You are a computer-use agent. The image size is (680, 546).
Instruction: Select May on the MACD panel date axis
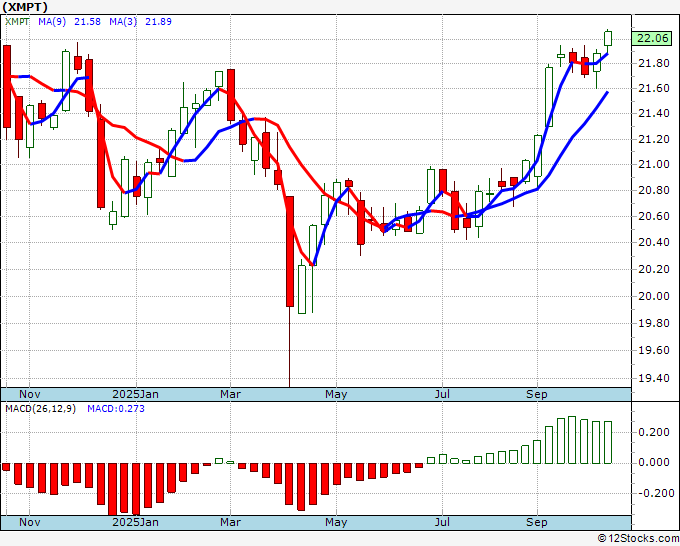[x=336, y=522]
